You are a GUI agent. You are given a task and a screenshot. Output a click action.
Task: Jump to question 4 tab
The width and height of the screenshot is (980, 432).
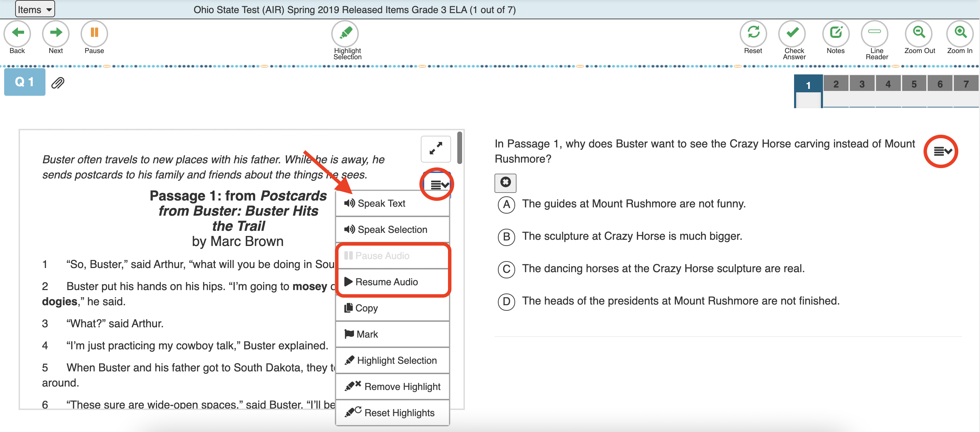point(888,84)
